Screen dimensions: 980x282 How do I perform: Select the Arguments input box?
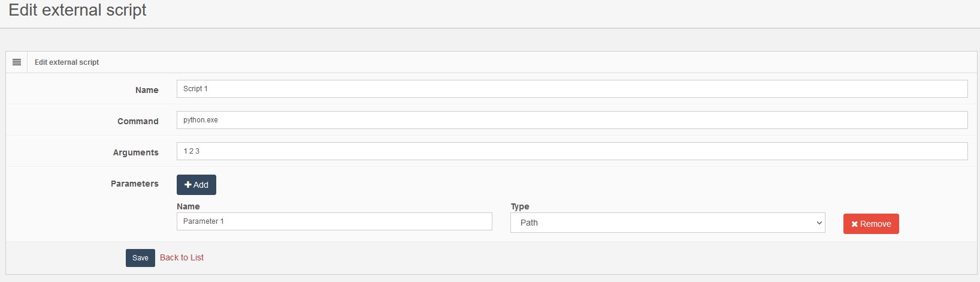click(571, 151)
